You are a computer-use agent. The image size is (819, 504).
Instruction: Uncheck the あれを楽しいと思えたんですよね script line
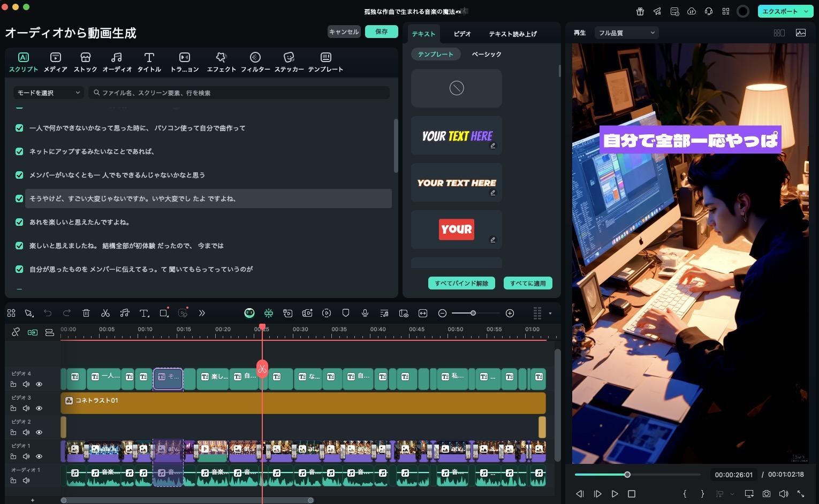19,222
